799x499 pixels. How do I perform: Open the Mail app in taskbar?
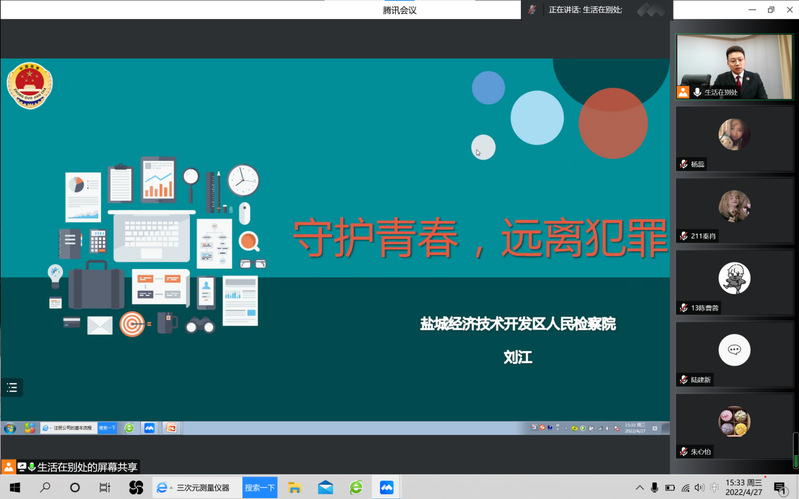[x=325, y=488]
